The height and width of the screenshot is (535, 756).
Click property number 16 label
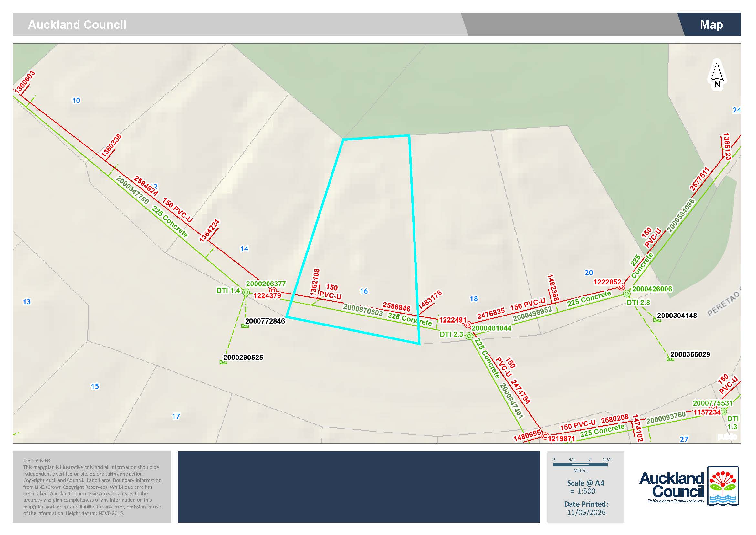364,291
